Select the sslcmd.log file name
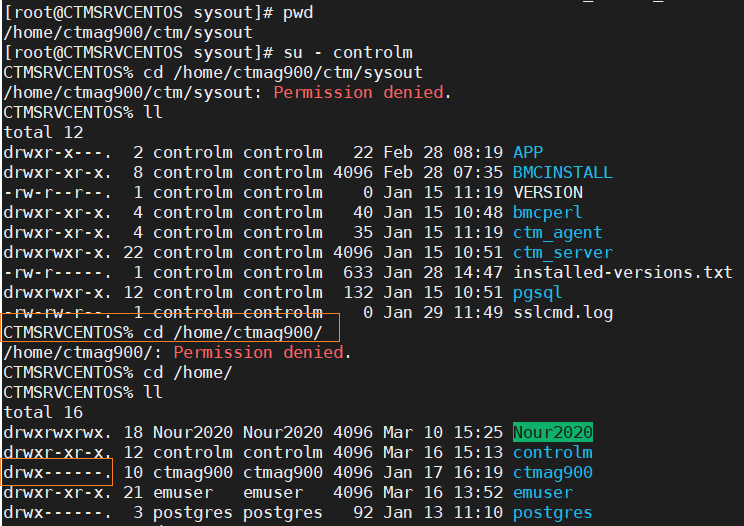Screen dimensions: 744x526 tap(563, 313)
